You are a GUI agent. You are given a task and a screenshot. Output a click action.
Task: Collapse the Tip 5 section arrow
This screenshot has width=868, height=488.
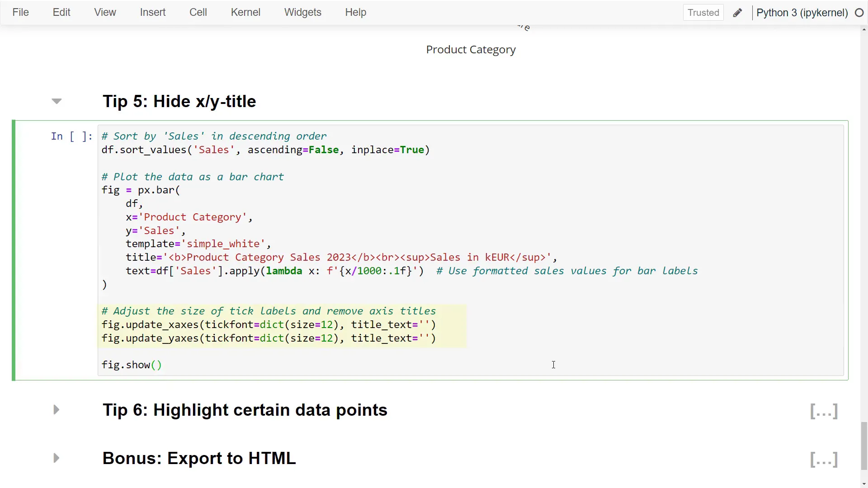(57, 101)
